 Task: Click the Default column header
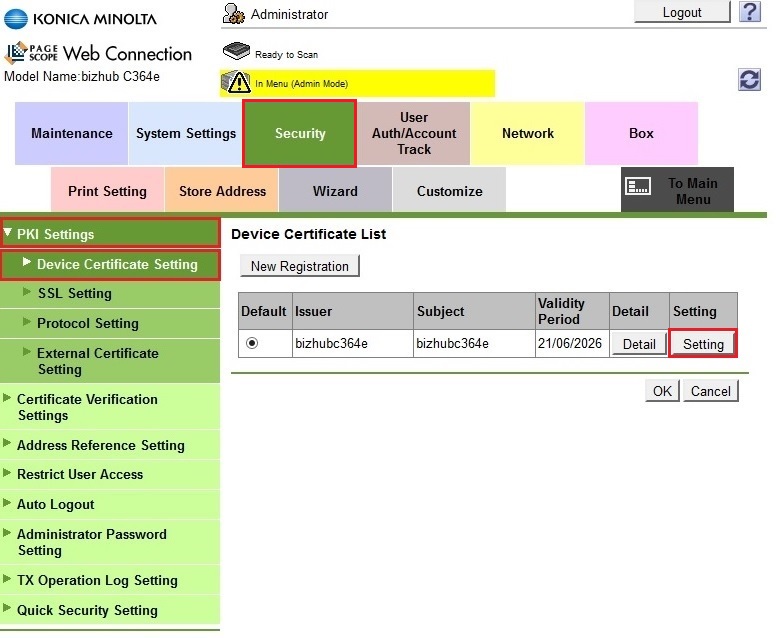pos(265,311)
